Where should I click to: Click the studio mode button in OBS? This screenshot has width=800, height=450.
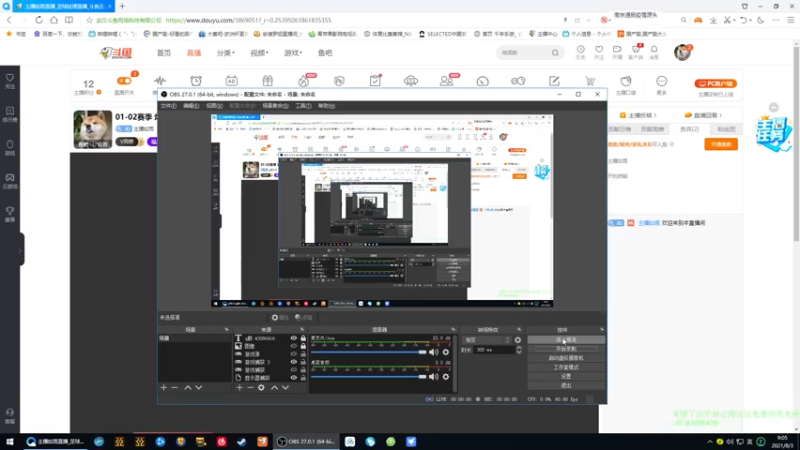(x=566, y=367)
